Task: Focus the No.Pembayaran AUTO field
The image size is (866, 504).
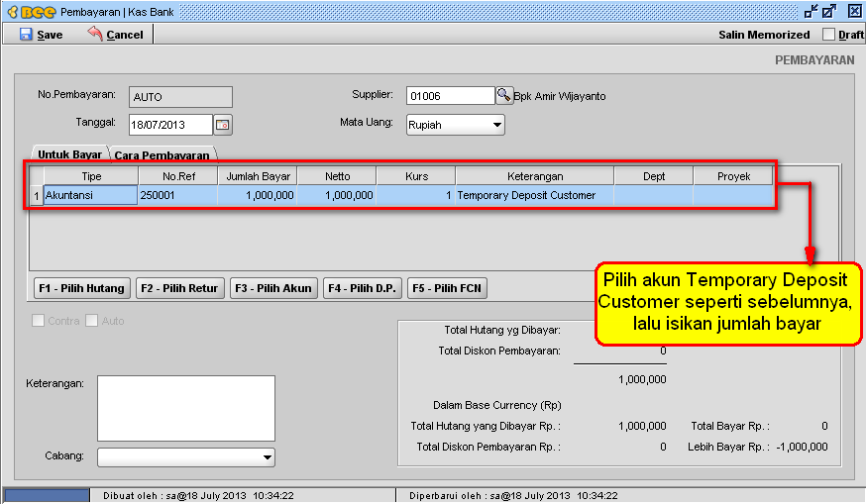Action: click(180, 97)
